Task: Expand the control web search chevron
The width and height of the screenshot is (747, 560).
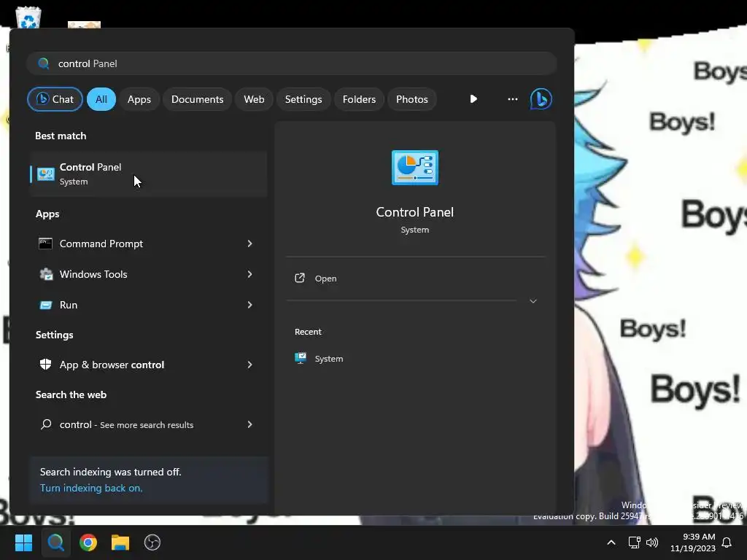Action: (249, 424)
